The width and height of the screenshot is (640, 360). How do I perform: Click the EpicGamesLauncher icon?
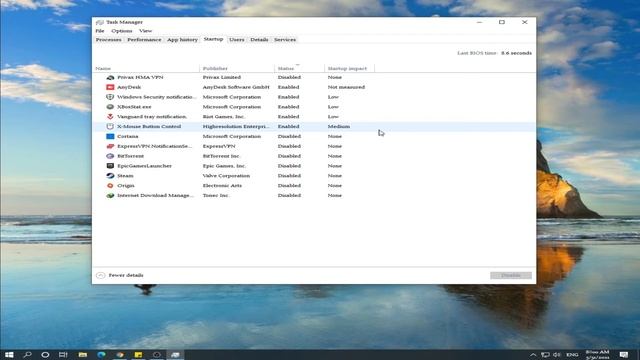coord(110,166)
